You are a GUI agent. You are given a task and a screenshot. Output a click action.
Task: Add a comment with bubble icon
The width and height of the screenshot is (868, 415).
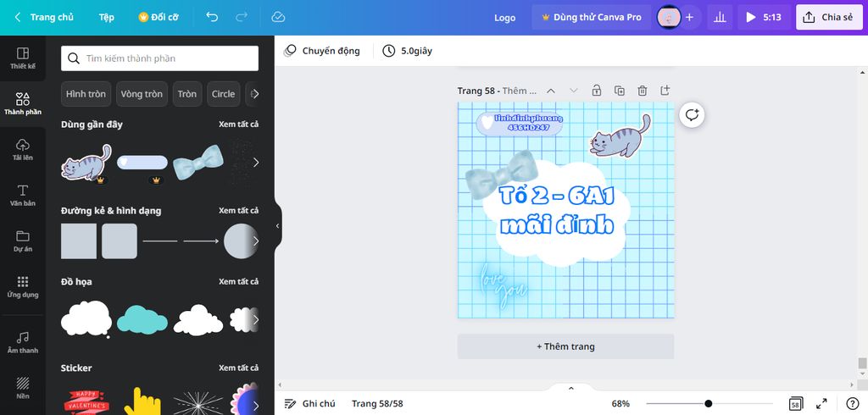pyautogui.click(x=692, y=115)
